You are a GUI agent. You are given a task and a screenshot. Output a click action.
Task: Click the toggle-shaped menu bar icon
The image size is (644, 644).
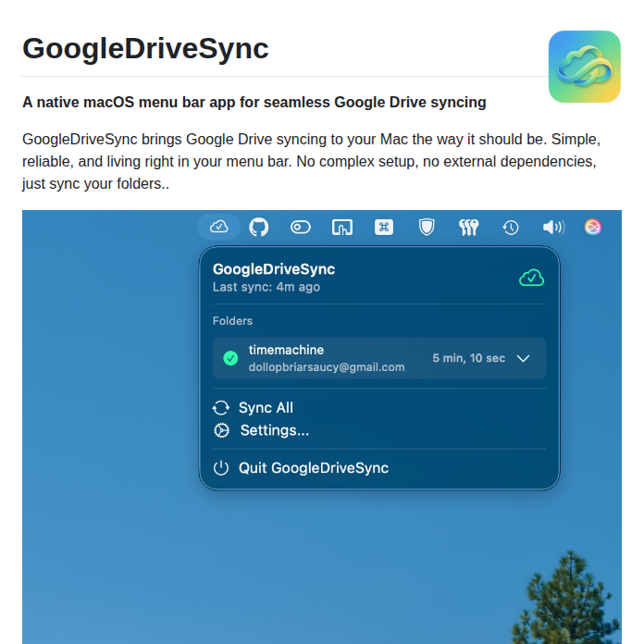301,227
